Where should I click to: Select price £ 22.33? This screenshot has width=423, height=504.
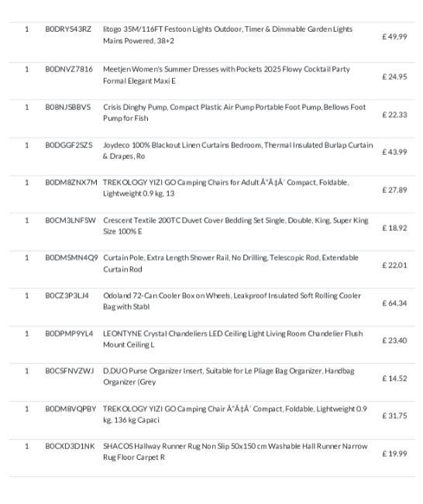coord(394,115)
